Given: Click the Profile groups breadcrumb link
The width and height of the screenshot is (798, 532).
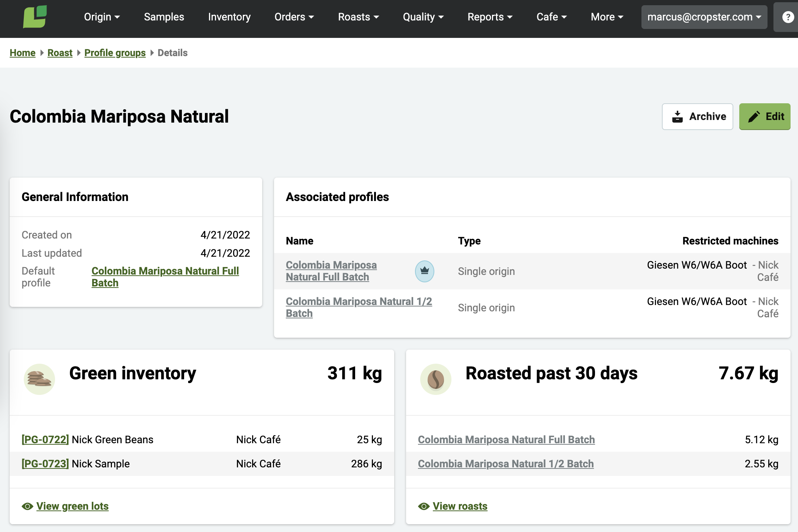Looking at the screenshot, I should point(115,53).
